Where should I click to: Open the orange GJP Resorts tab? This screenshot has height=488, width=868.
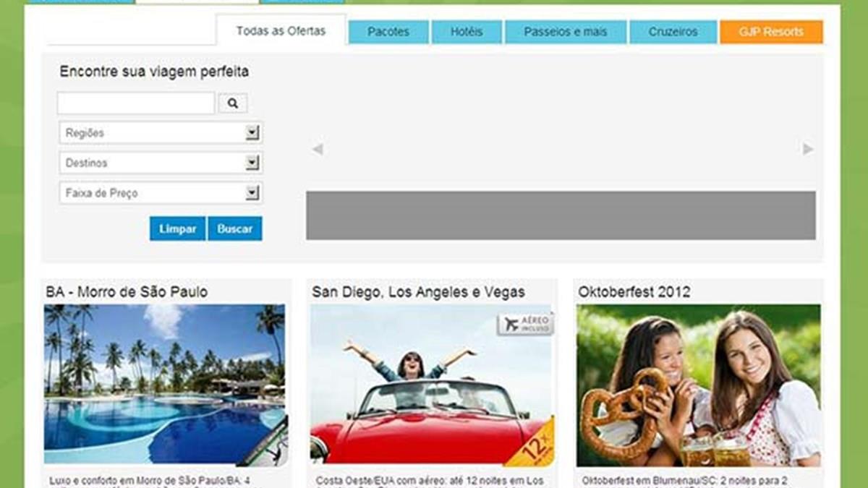[771, 32]
